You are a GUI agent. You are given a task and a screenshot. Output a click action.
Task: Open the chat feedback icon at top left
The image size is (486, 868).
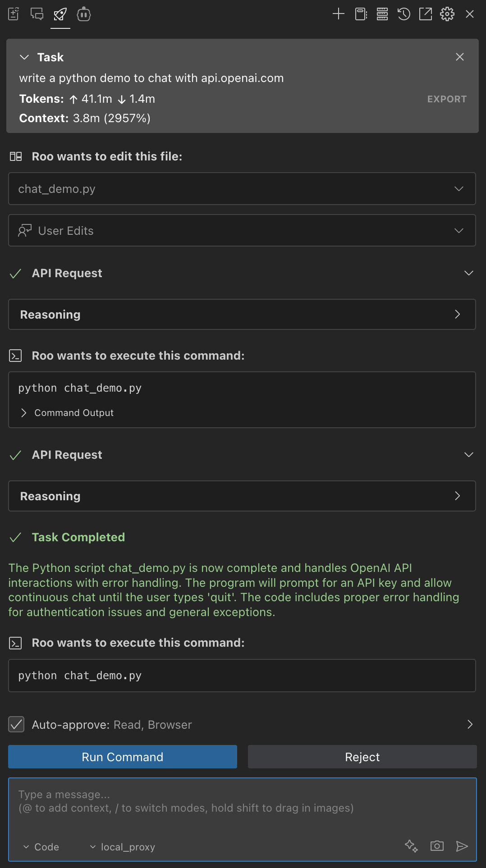[x=37, y=14]
